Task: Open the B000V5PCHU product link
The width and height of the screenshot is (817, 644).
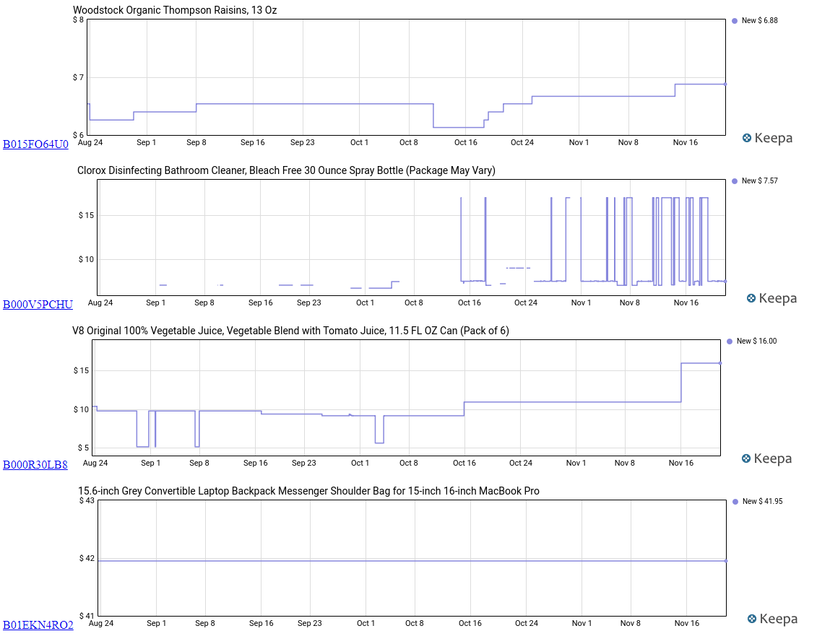Action: pyautogui.click(x=38, y=305)
